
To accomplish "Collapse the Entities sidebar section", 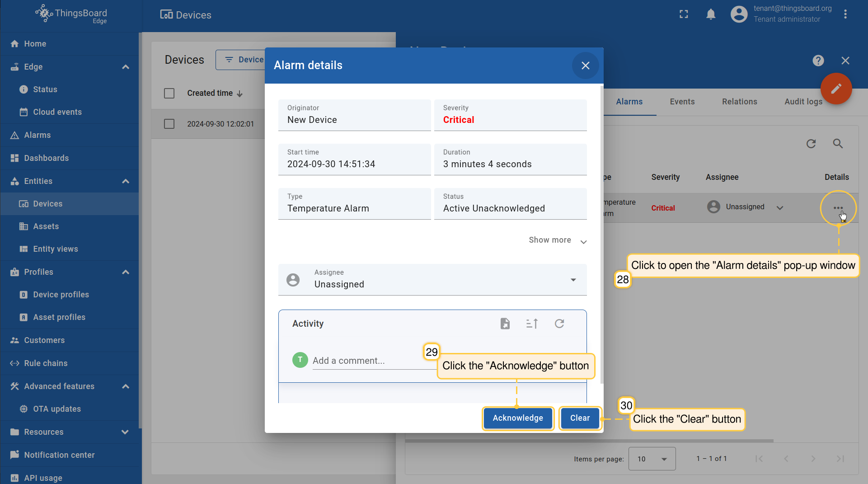I will pos(126,181).
